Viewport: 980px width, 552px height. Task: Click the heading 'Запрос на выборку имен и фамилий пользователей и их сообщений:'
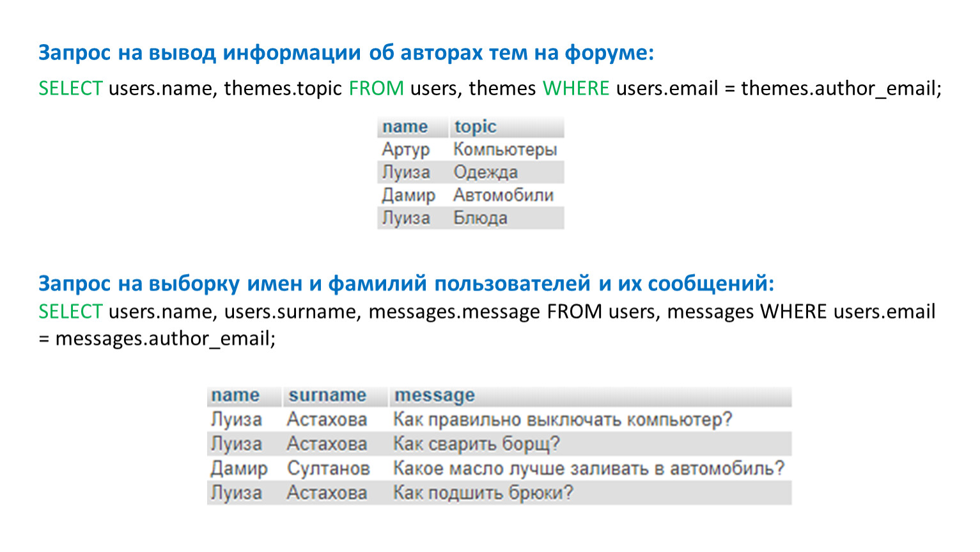click(x=406, y=283)
